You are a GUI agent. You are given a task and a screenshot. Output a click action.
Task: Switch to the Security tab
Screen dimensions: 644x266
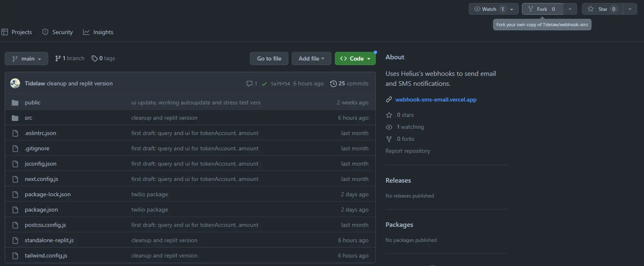pos(58,32)
